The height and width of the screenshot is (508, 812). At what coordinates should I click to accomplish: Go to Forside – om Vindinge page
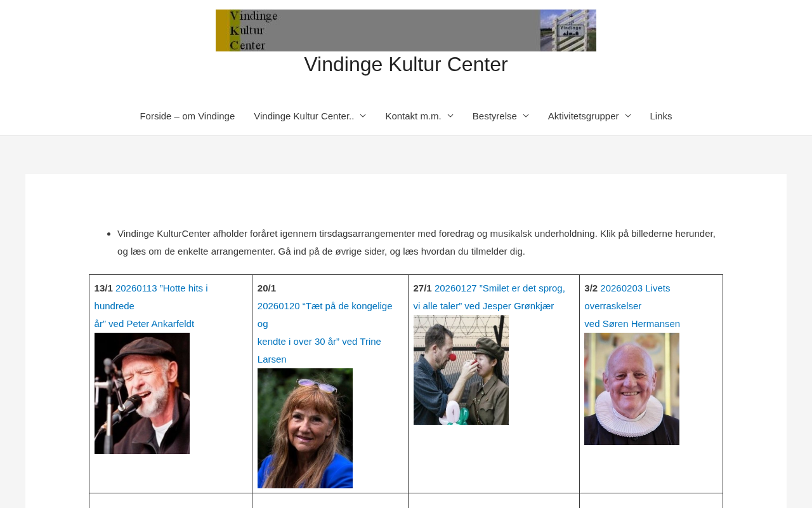(187, 116)
